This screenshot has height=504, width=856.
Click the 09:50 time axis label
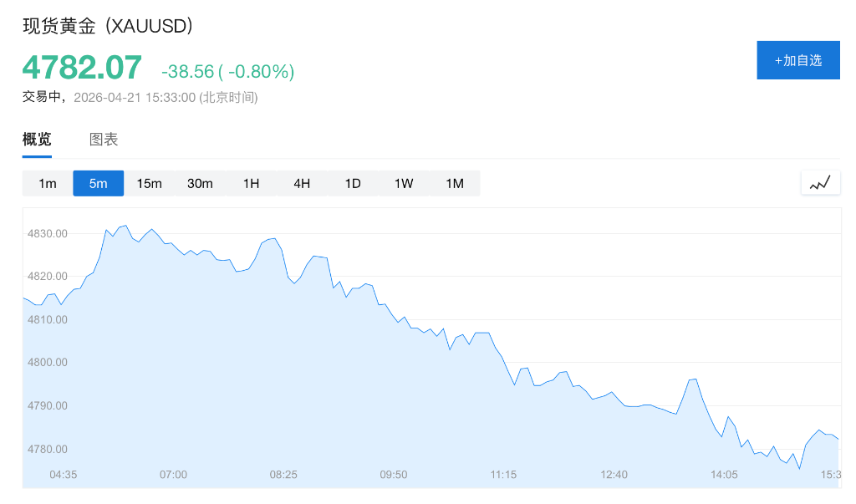point(393,475)
